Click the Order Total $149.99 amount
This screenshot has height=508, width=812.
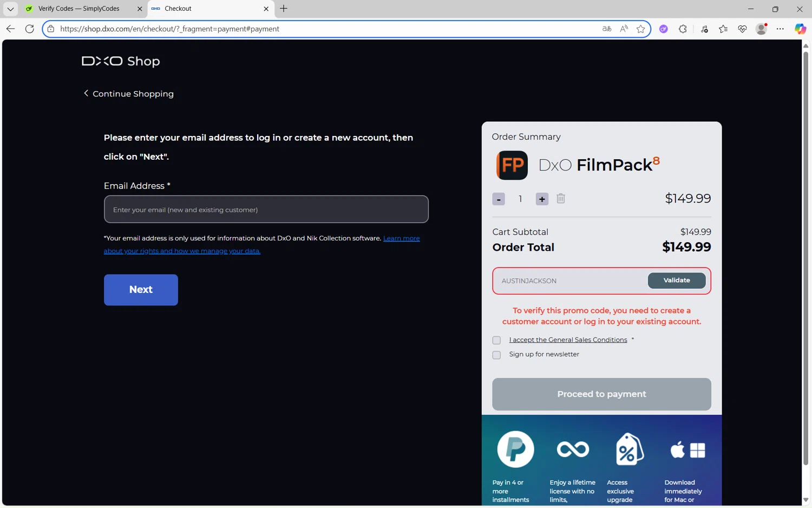(x=686, y=247)
